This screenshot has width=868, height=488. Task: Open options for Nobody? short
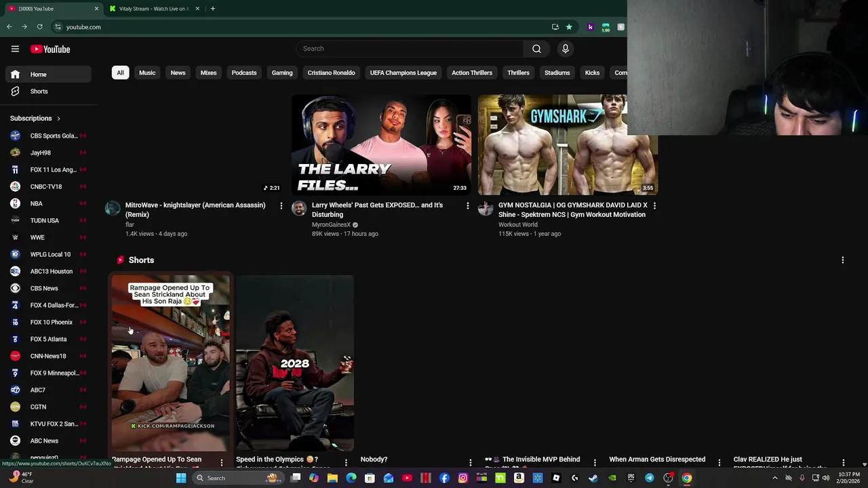[x=471, y=462]
